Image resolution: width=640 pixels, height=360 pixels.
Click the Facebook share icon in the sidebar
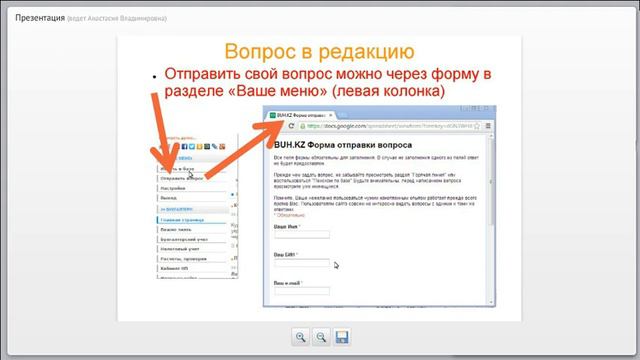coord(184,147)
